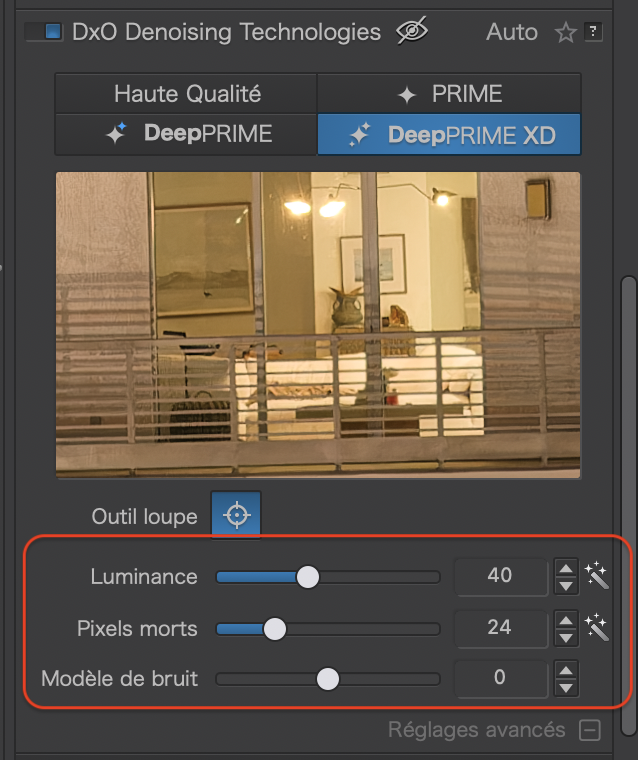Select the Haute Qualité denoising mode
Screen dimensions: 638x760
(186, 94)
